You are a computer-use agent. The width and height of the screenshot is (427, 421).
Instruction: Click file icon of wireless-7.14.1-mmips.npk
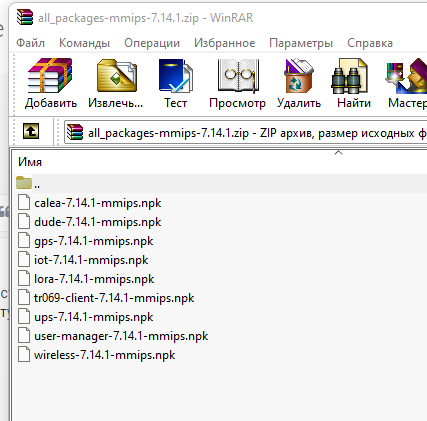tap(24, 354)
